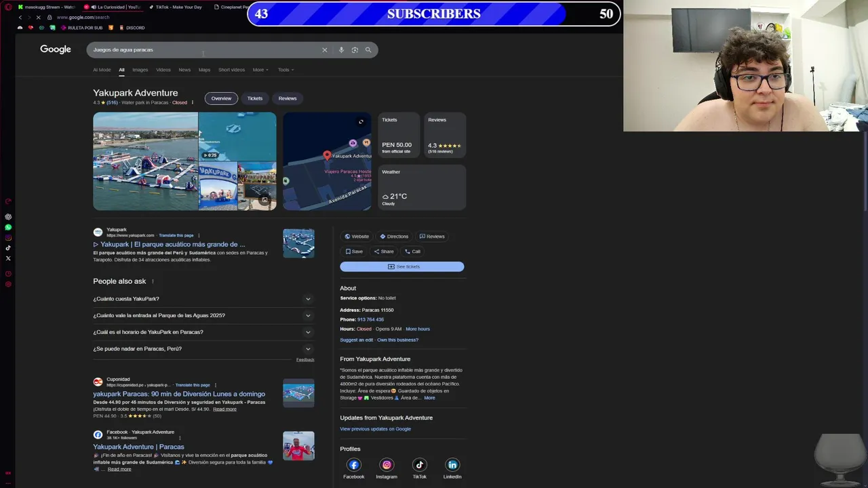
Task: Click the red Yakupark map pin
Action: (327, 156)
